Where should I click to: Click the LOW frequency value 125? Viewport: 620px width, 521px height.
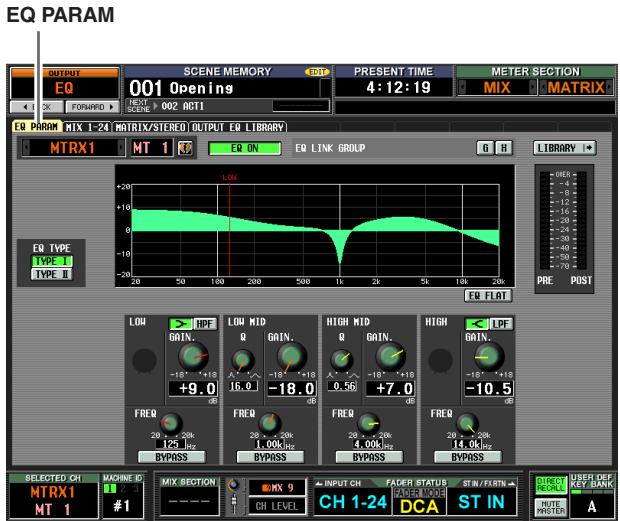(171, 444)
